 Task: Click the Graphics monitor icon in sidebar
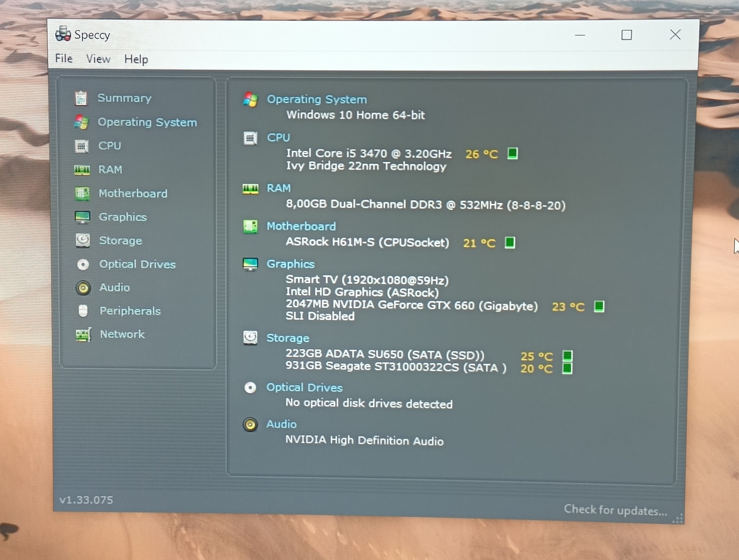click(83, 217)
